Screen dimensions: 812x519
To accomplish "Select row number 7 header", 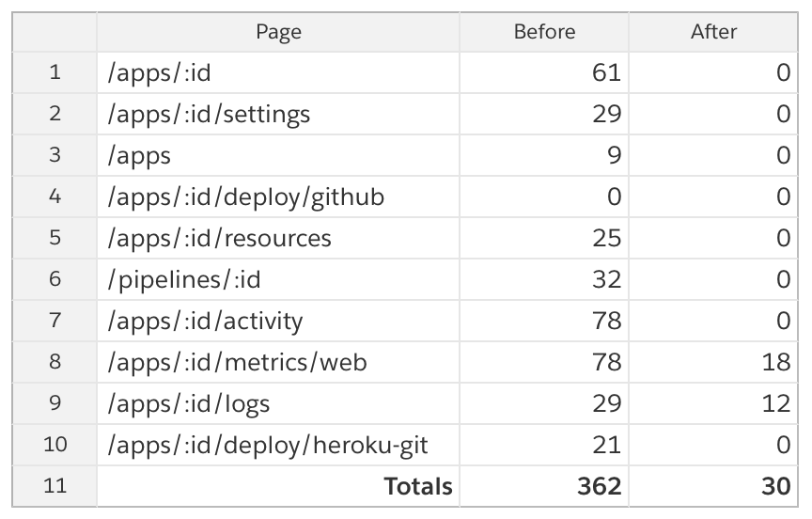I will [x=55, y=321].
